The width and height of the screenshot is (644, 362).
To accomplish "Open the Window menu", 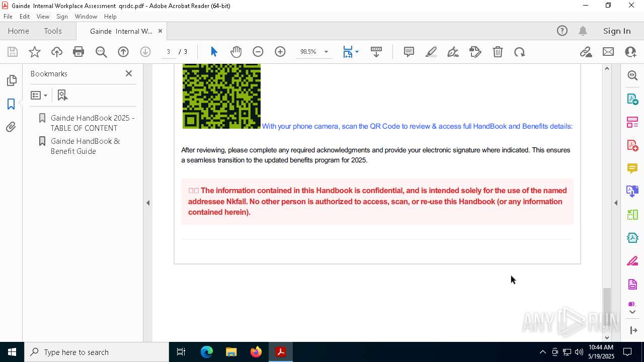I will tap(86, 17).
